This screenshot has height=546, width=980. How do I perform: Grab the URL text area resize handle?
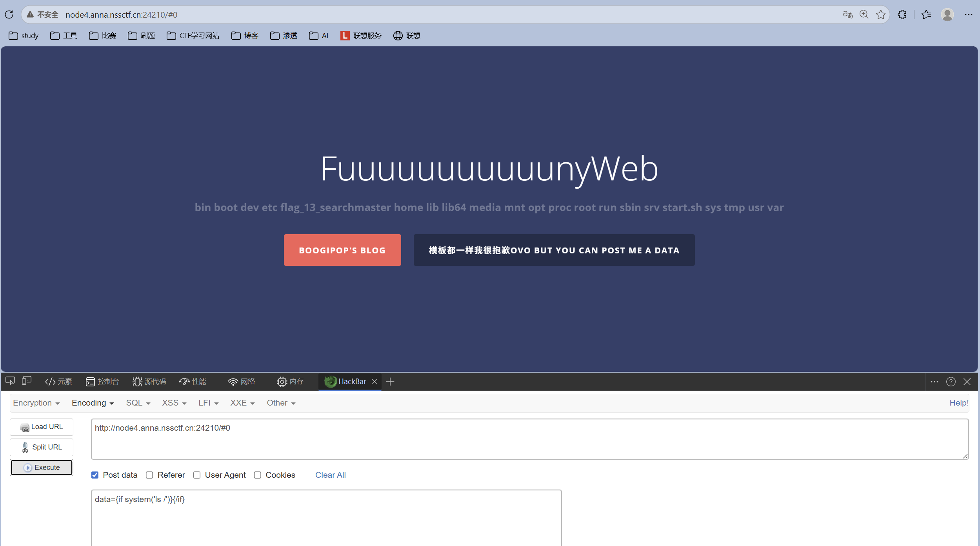965,456
